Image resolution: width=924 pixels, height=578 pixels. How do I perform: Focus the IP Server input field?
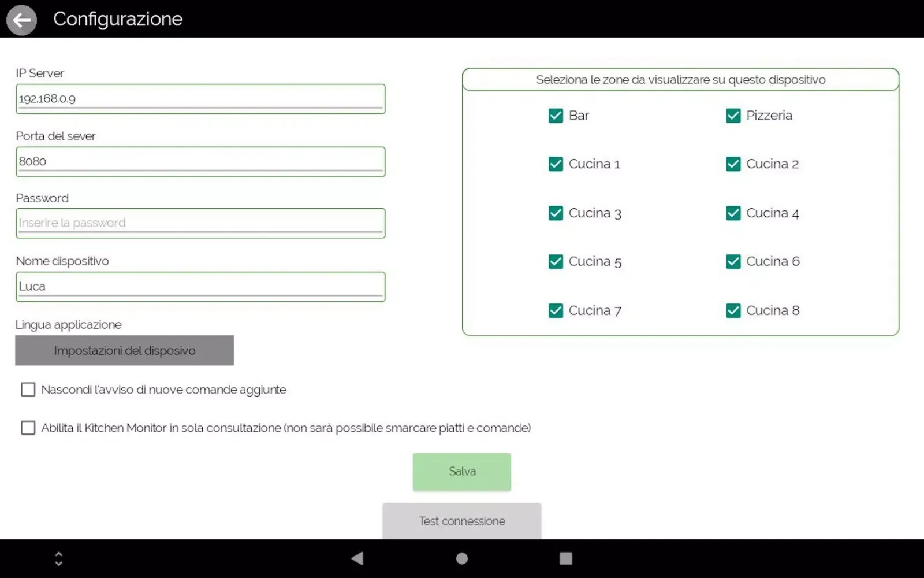(x=200, y=99)
